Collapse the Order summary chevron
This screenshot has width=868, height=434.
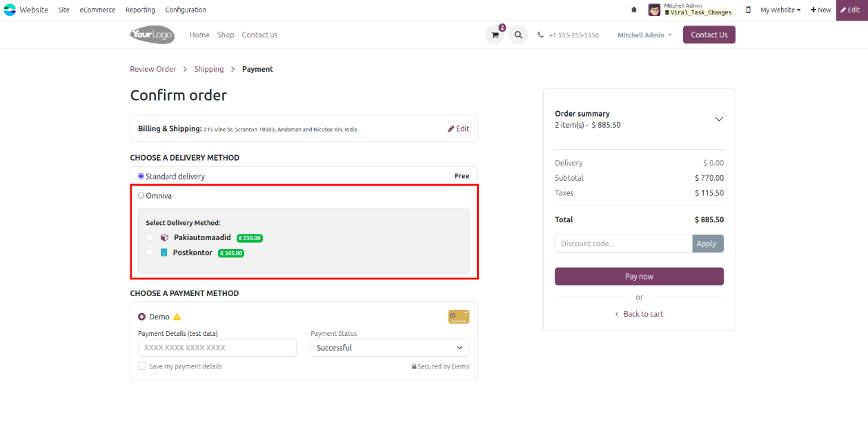pos(719,119)
